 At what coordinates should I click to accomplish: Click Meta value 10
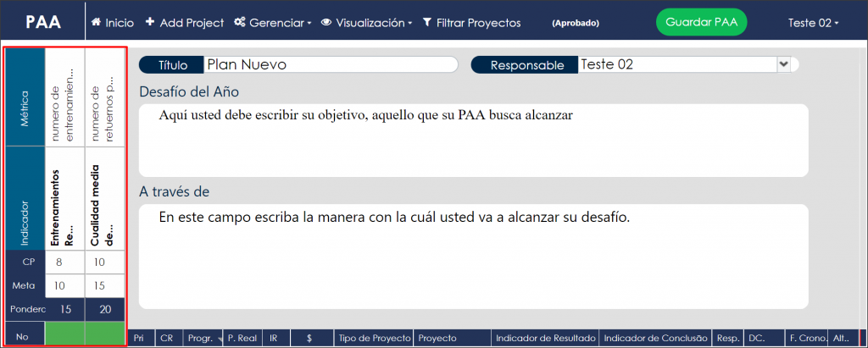pyautogui.click(x=64, y=286)
